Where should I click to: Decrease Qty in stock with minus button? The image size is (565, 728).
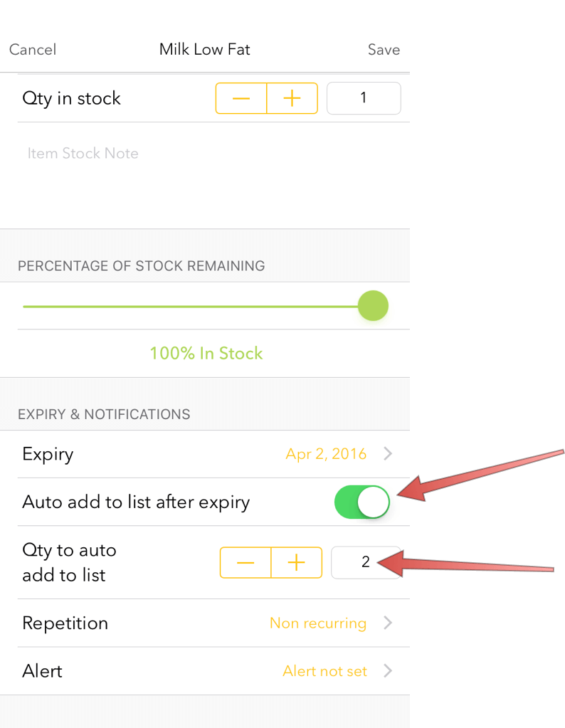[x=241, y=98]
